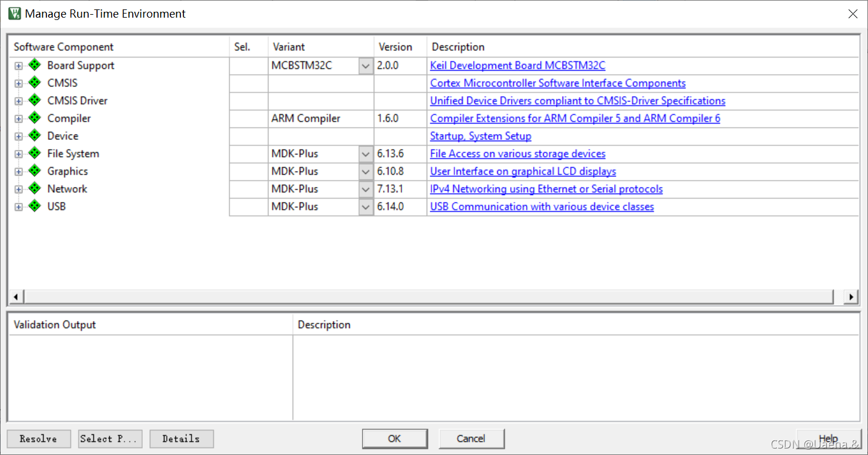This screenshot has height=455, width=868.
Task: Click the green diamond icon beside CMSIS Driver
Action: coord(35,101)
